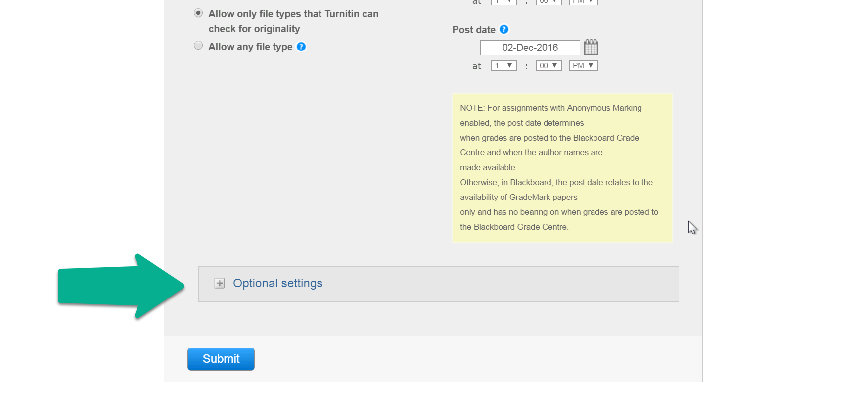
Task: Expand Optional settings with the plus icon
Action: coord(220,283)
